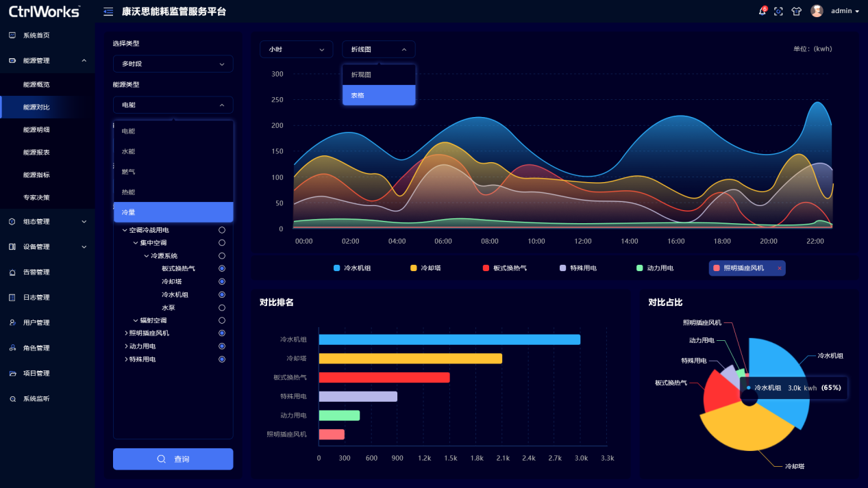Click the 用户管理 user icon
This screenshot has width=868, height=488.
pyautogui.click(x=12, y=322)
